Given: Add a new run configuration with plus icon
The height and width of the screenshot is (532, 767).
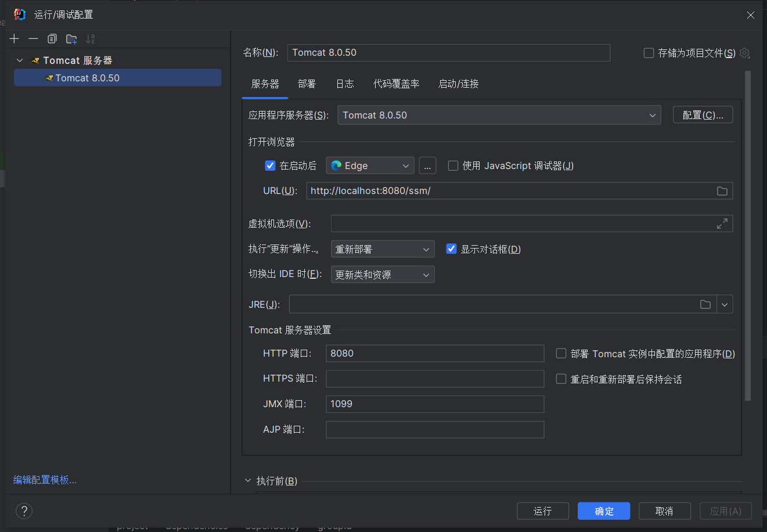Looking at the screenshot, I should 15,39.
